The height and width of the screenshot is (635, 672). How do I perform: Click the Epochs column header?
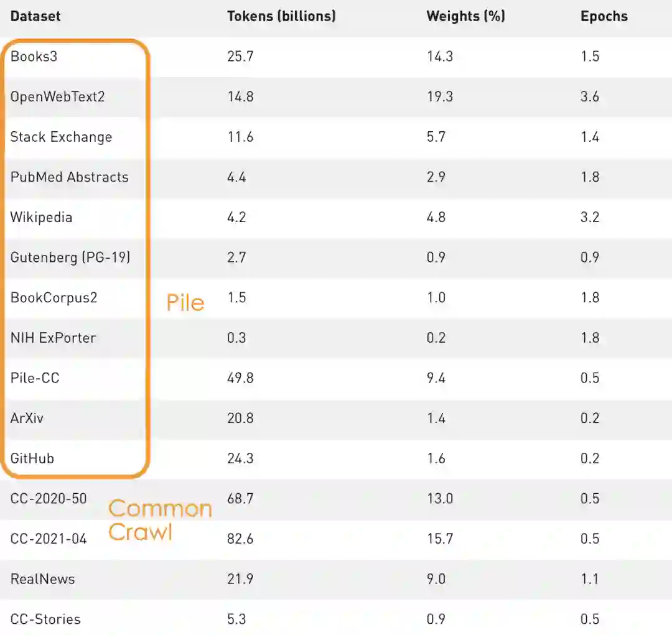604,16
